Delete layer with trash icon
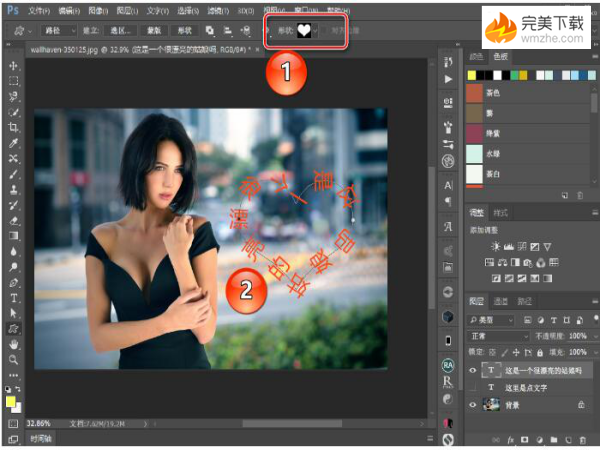600x450 pixels. click(582, 440)
